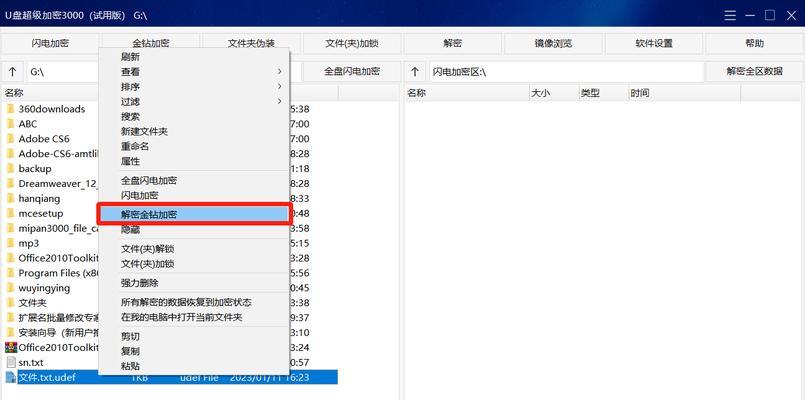Click the 软件设置 toolbar button
This screenshot has height=400, width=805.
click(654, 44)
